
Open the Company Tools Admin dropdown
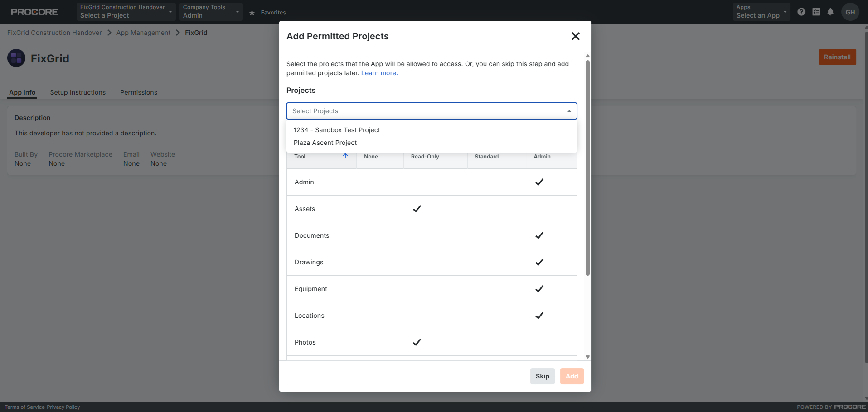coord(211,12)
